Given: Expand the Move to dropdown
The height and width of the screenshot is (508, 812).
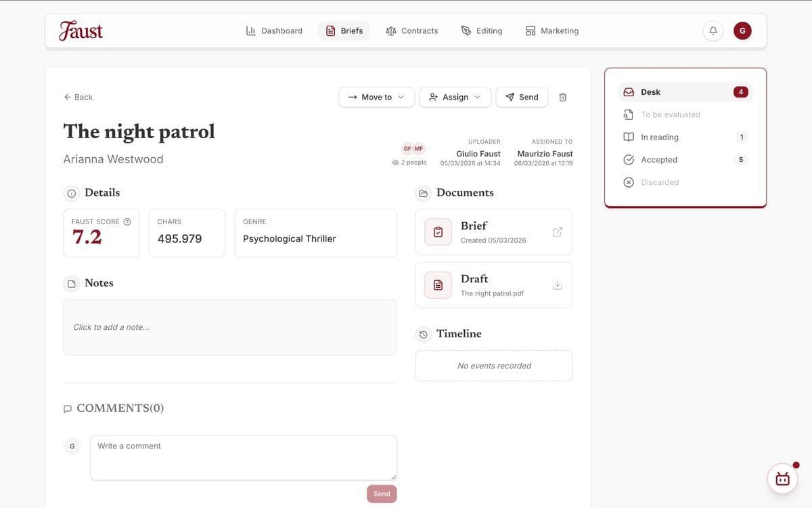Looking at the screenshot, I should click(x=376, y=98).
